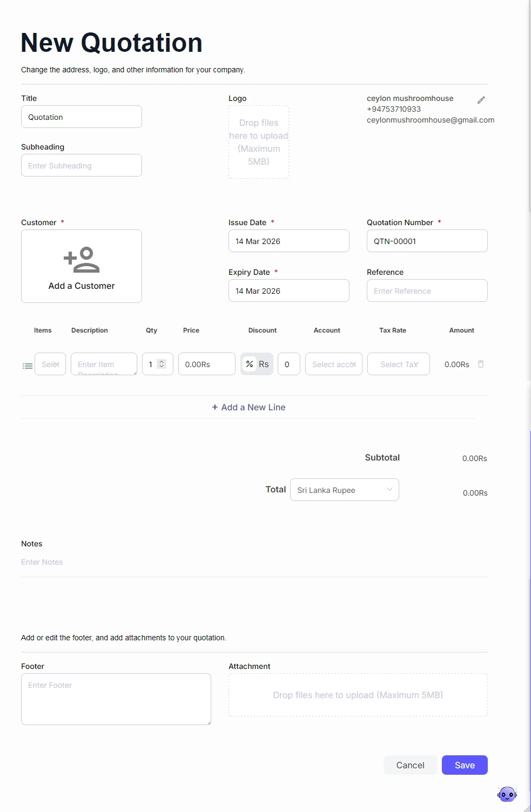Image resolution: width=531 pixels, height=812 pixels.
Task: Expand the Select Tax dropdown
Action: tap(398, 364)
